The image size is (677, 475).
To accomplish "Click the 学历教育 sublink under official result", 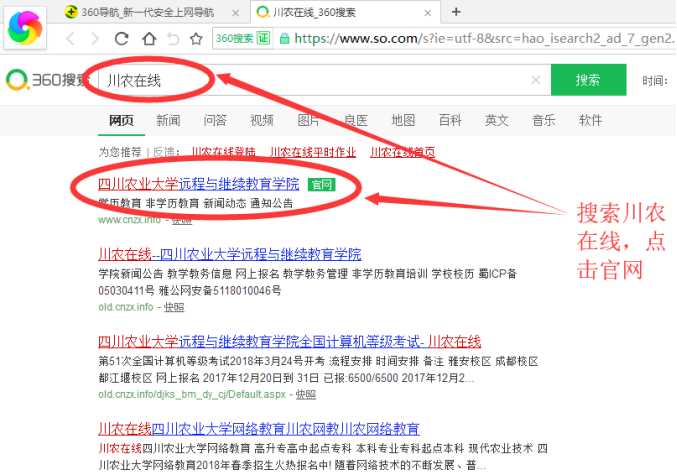I will [x=120, y=203].
